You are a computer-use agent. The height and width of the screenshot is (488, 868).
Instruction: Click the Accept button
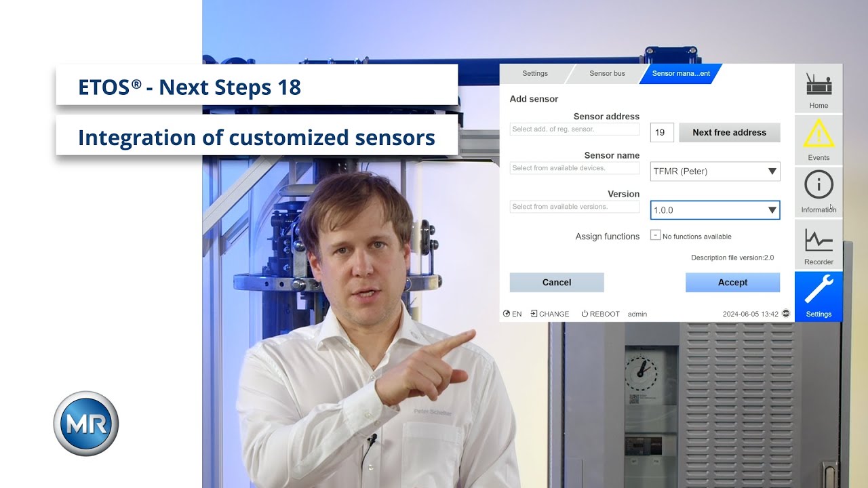pyautogui.click(x=732, y=283)
